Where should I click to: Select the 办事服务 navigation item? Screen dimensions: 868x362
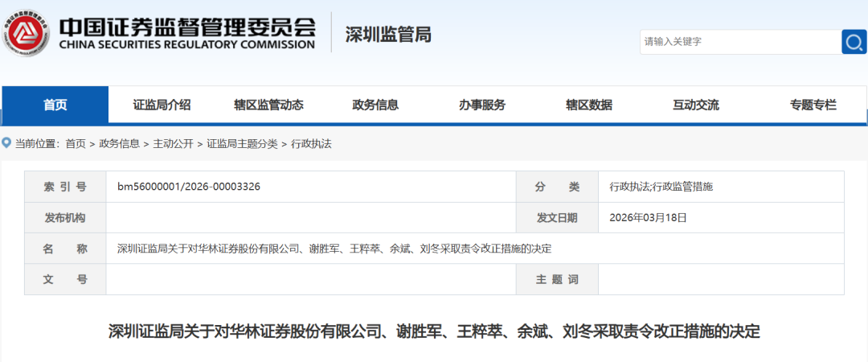click(x=482, y=105)
